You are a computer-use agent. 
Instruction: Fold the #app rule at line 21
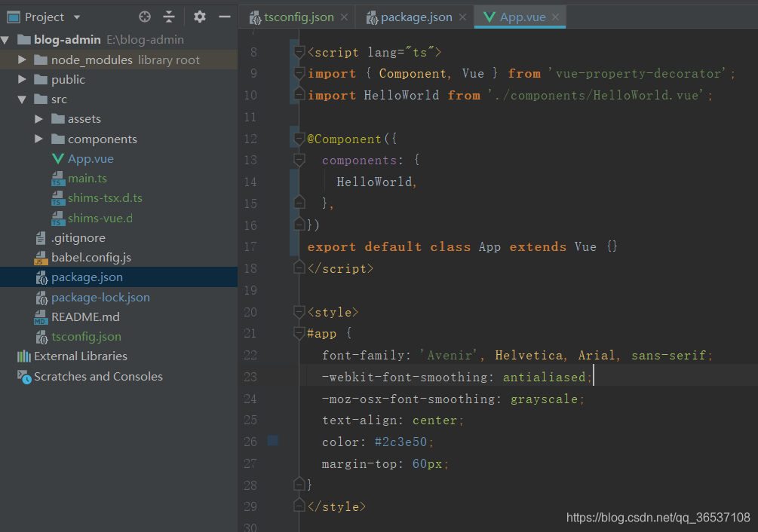[x=299, y=333]
